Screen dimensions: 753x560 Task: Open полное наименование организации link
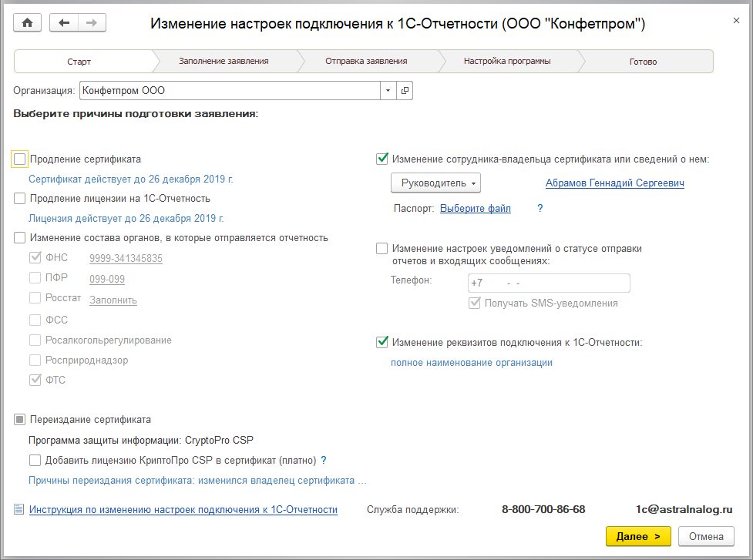pyautogui.click(x=472, y=362)
